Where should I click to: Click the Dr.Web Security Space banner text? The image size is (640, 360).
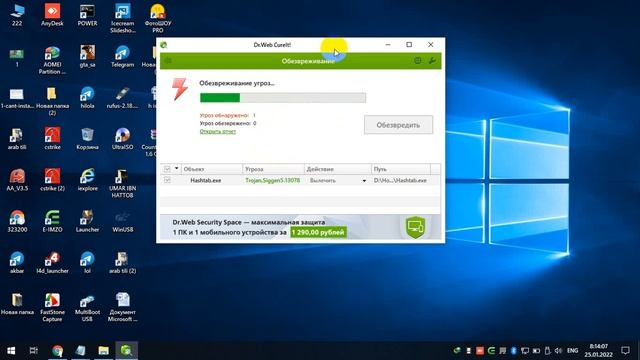249,227
